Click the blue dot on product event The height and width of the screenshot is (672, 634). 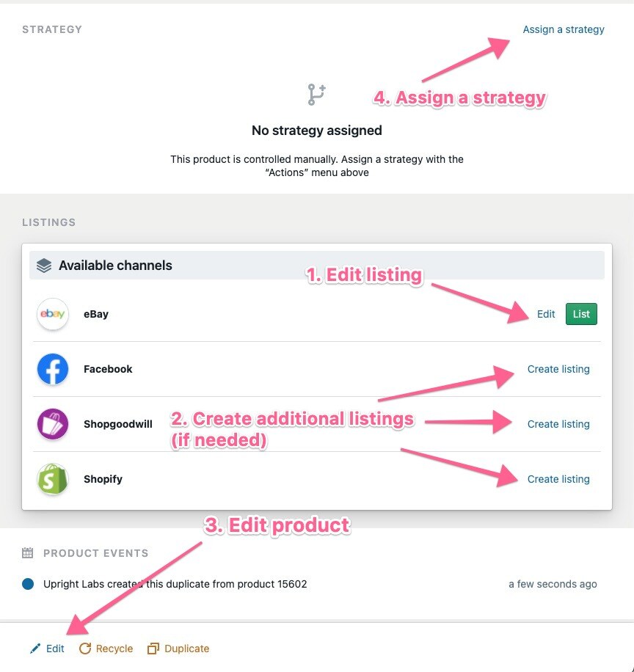pos(28,584)
